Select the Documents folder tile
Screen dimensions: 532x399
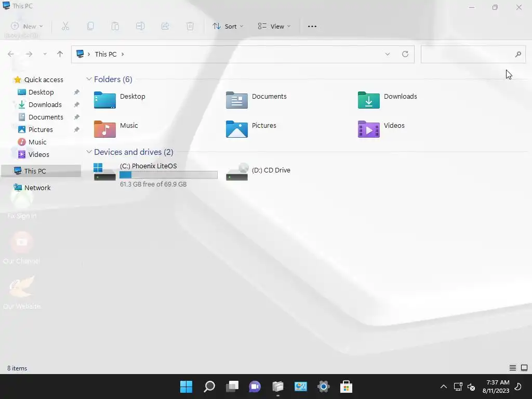pyautogui.click(x=256, y=100)
